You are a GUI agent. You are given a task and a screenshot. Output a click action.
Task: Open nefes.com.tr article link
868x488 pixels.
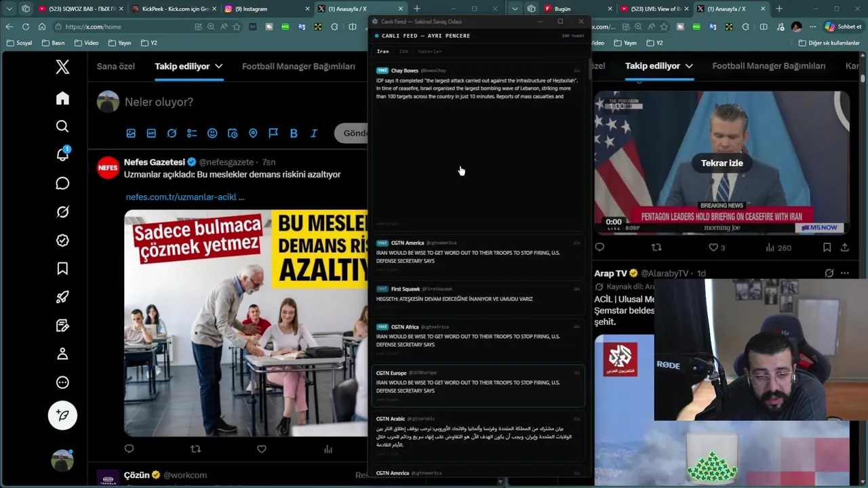[185, 197]
